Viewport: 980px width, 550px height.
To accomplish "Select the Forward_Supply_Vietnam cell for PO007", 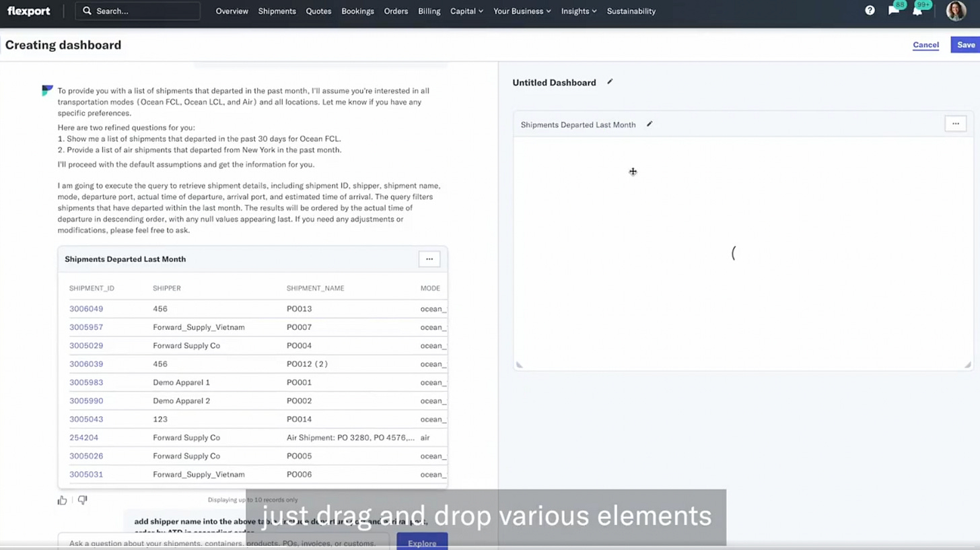I will point(199,327).
